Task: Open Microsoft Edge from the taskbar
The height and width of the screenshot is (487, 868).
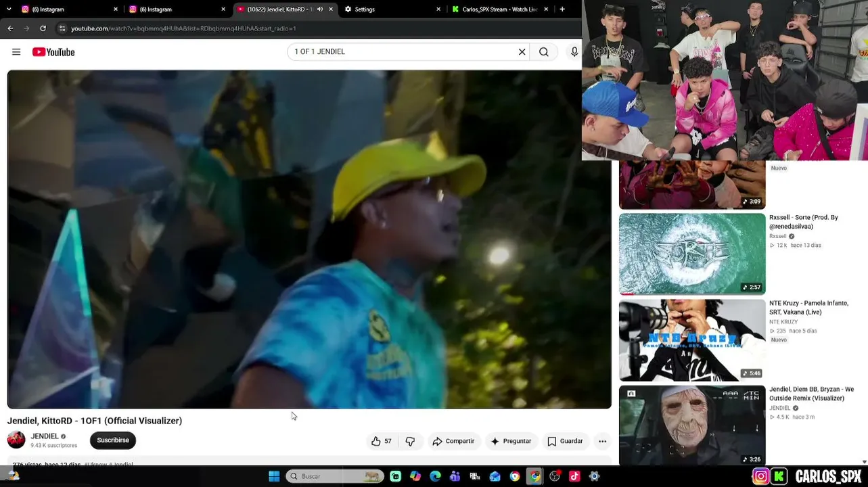Action: pyautogui.click(x=435, y=476)
